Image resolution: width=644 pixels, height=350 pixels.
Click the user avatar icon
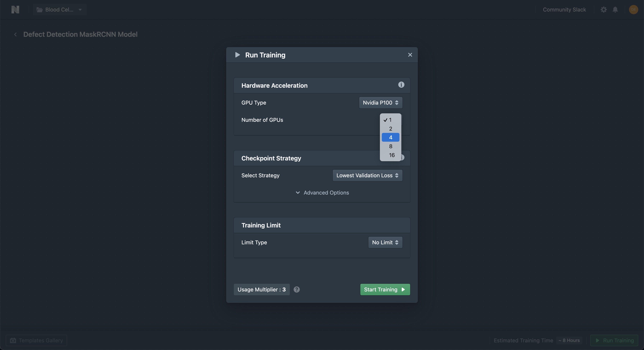[633, 10]
